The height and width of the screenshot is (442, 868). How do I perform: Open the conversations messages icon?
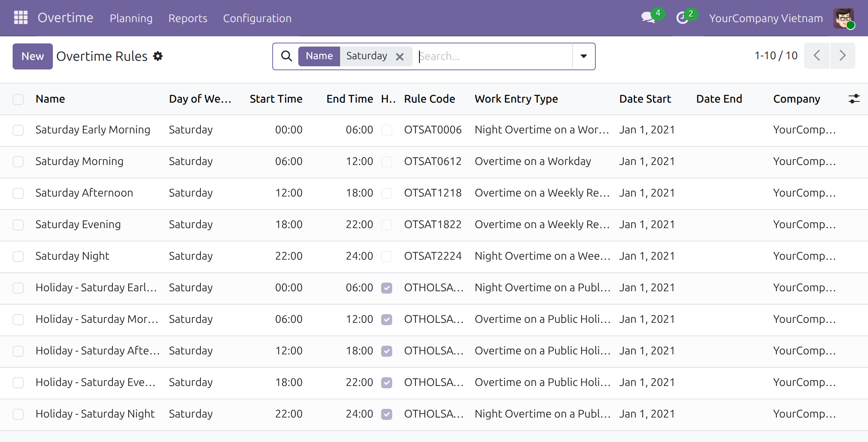tap(648, 18)
